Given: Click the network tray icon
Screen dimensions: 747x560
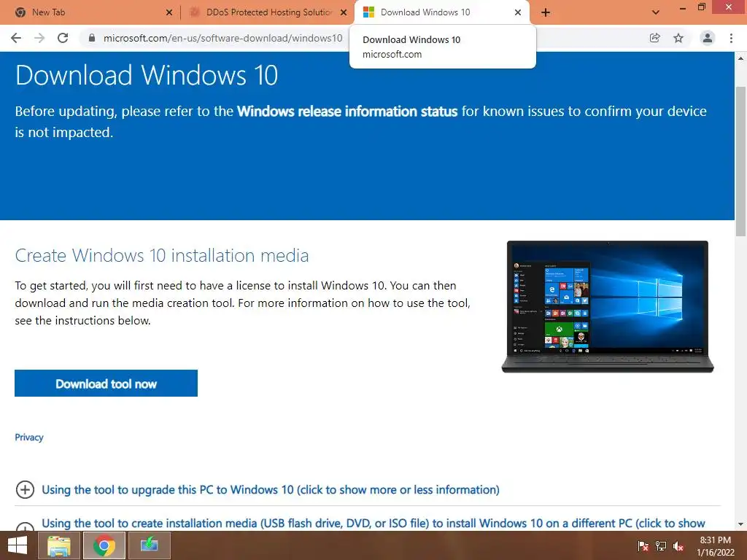Looking at the screenshot, I should tap(661, 545).
